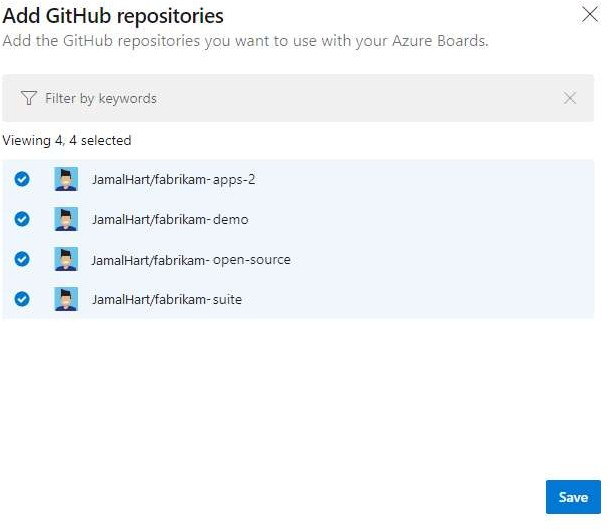Click the funnel filter icon
This screenshot has height=530, width=610.
tap(28, 99)
